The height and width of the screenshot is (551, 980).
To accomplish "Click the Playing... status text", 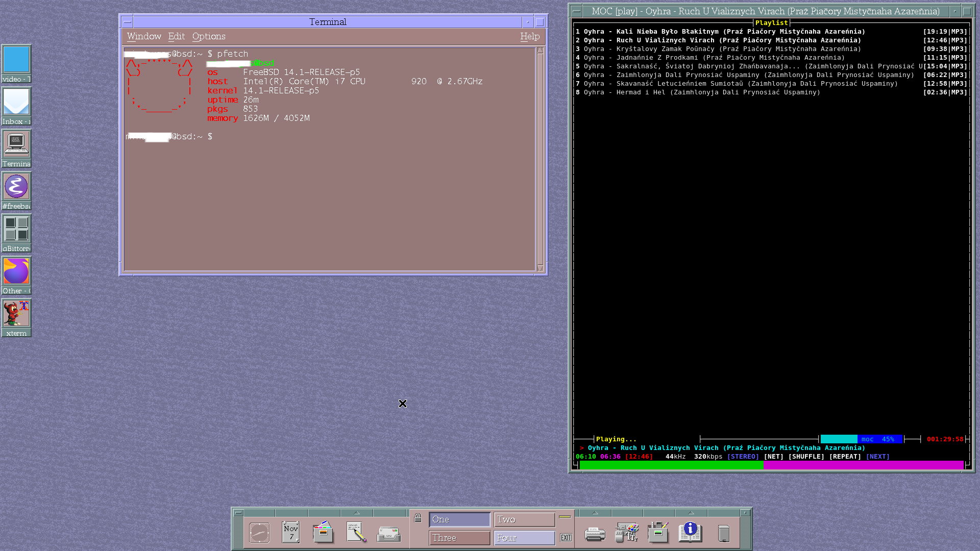I will [616, 439].
